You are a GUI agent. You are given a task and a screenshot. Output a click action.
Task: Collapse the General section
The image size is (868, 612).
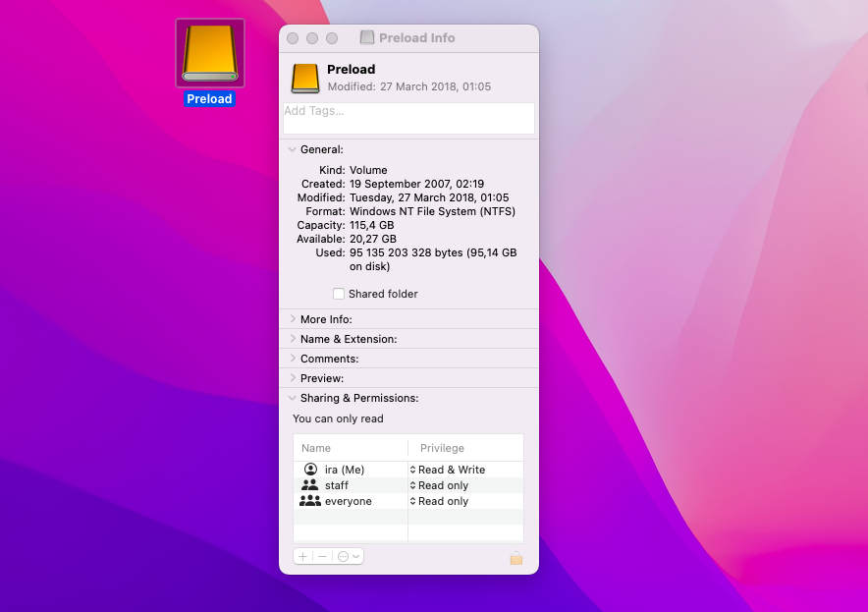292,149
